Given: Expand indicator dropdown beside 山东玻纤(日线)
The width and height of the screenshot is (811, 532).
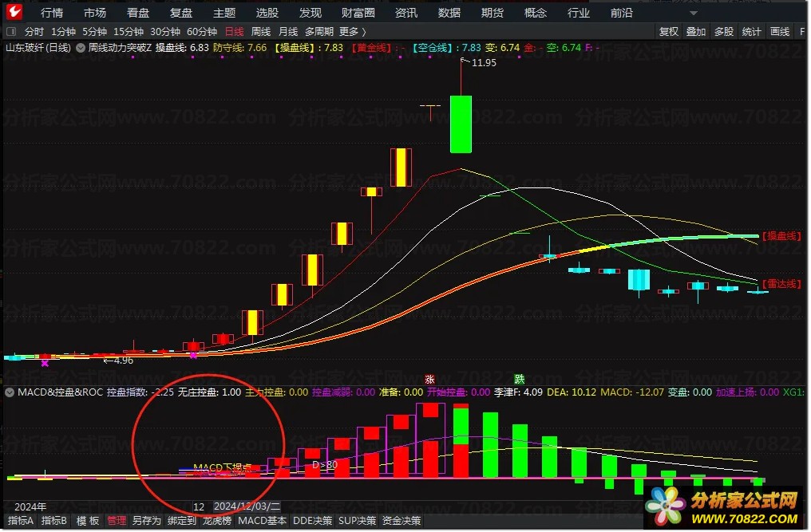Looking at the screenshot, I should coord(81,48).
